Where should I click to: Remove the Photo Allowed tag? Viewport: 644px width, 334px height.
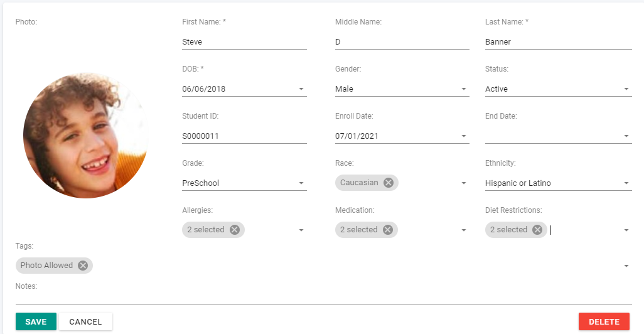click(x=83, y=266)
